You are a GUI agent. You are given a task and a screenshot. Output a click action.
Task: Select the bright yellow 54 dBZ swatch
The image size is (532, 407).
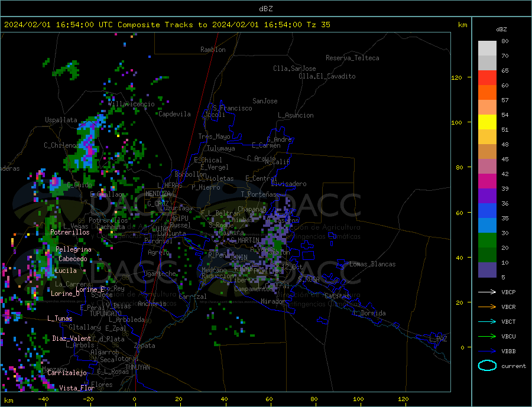pyautogui.click(x=487, y=122)
